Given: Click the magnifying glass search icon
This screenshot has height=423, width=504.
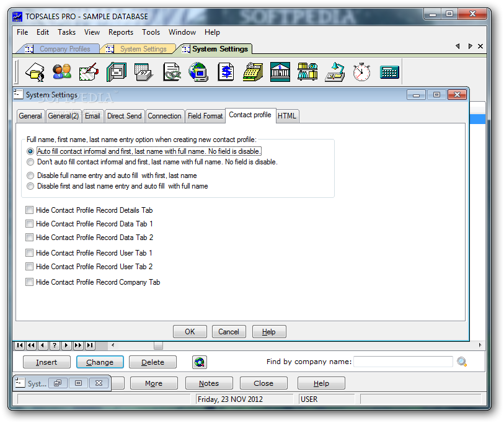Looking at the screenshot, I should coord(462,362).
